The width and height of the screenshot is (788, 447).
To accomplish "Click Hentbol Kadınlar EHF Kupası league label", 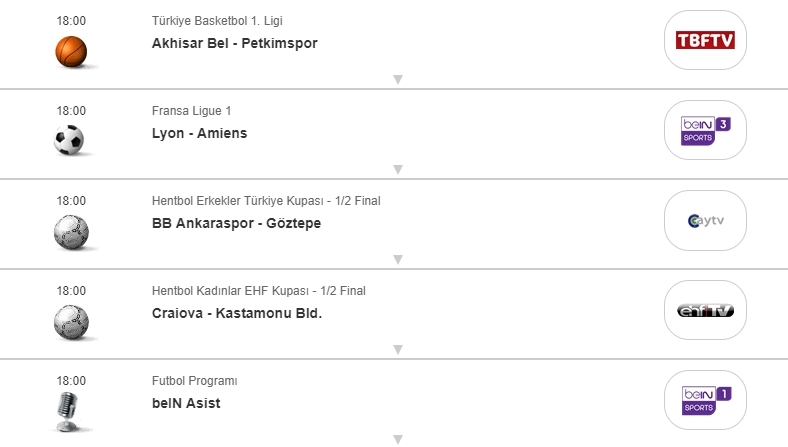I will tap(258, 291).
